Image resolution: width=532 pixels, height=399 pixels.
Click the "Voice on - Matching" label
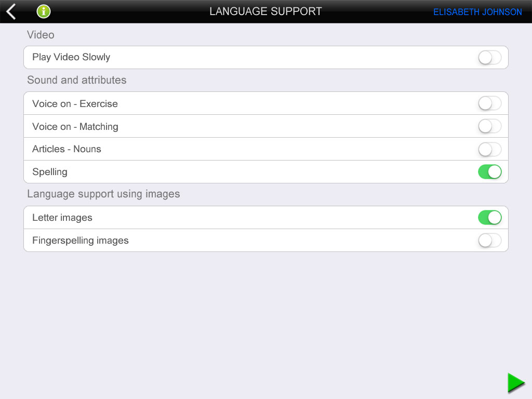75,127
